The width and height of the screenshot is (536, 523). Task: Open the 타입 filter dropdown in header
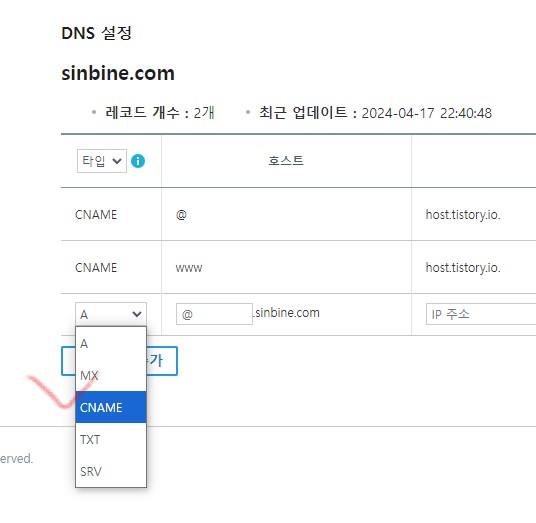(102, 161)
